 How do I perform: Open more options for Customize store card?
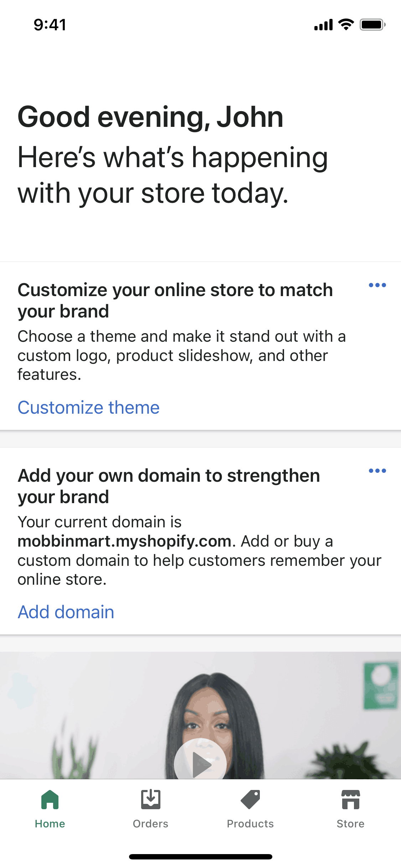click(x=377, y=285)
